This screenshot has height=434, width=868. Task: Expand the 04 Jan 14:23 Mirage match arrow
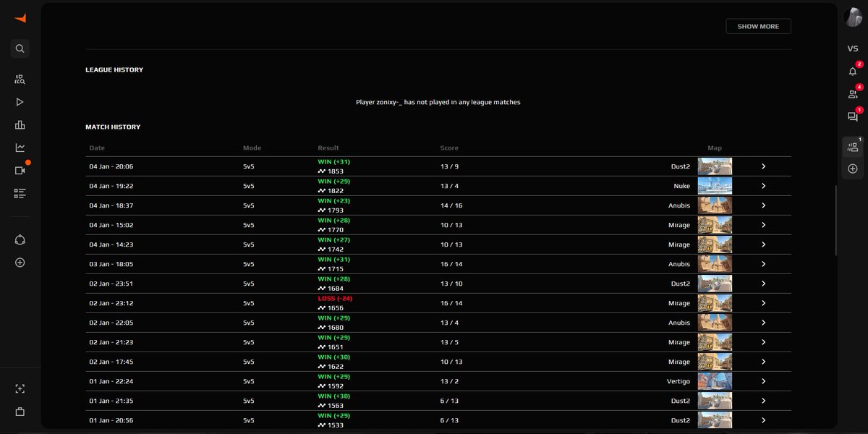(763, 244)
